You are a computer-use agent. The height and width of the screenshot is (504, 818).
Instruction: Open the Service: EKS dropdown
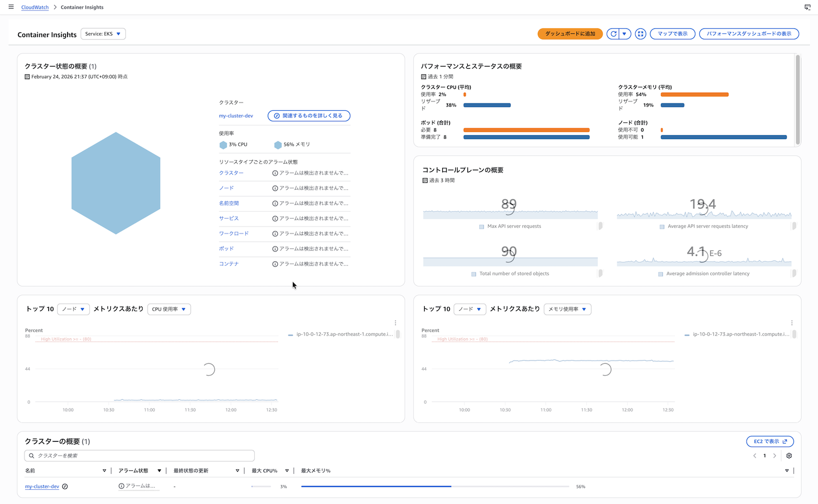103,34
